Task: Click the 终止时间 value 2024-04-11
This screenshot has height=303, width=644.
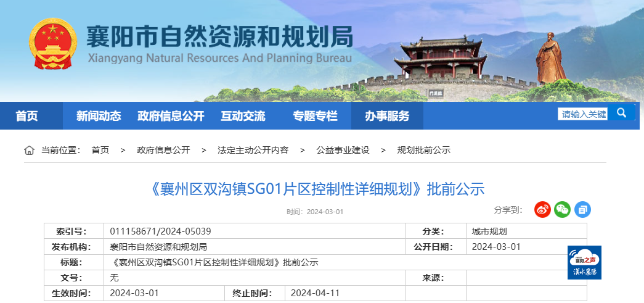Action: tap(315, 294)
